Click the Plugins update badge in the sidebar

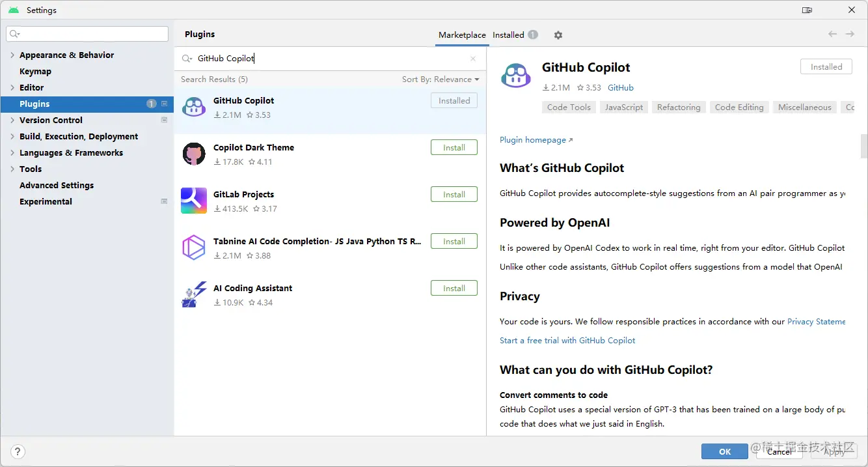[152, 104]
